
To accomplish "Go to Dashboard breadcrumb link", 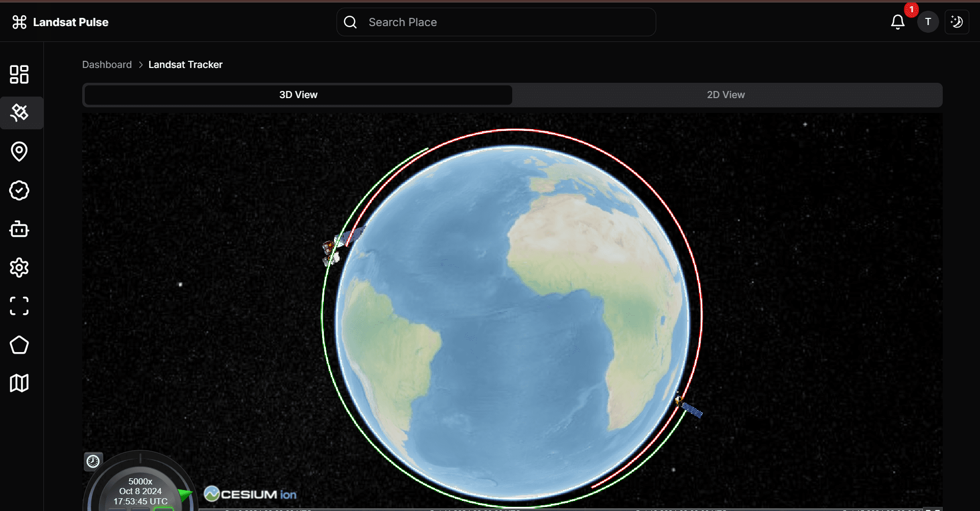I will tap(107, 65).
